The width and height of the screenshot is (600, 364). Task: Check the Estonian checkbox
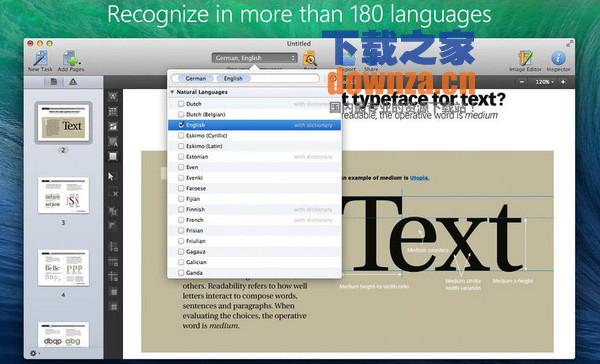pos(181,157)
